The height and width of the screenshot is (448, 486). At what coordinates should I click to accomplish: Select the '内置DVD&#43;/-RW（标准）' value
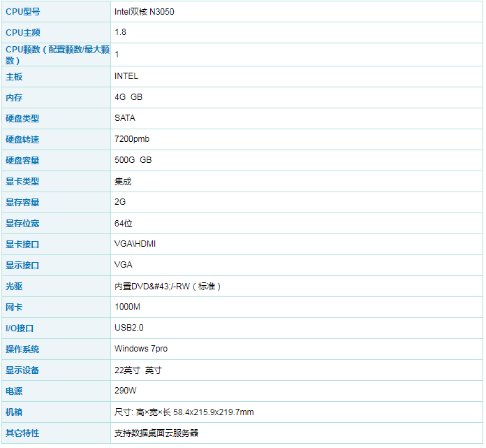(x=168, y=287)
